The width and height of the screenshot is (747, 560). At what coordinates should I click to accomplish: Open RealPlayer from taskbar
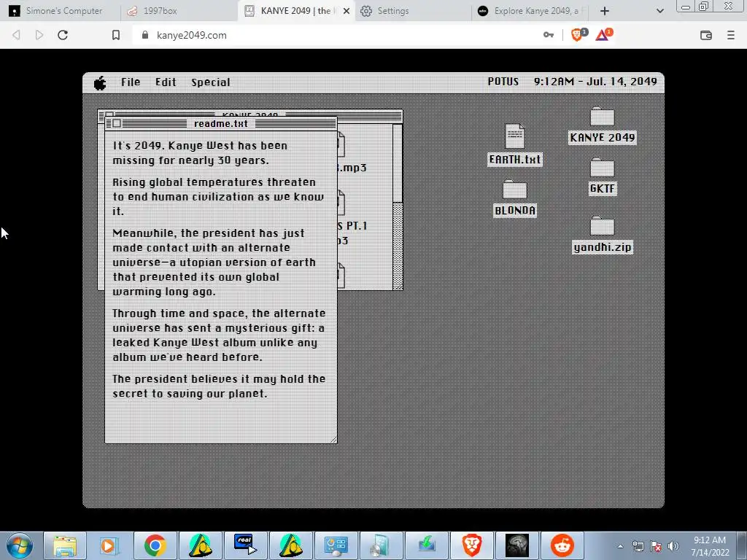click(x=245, y=545)
